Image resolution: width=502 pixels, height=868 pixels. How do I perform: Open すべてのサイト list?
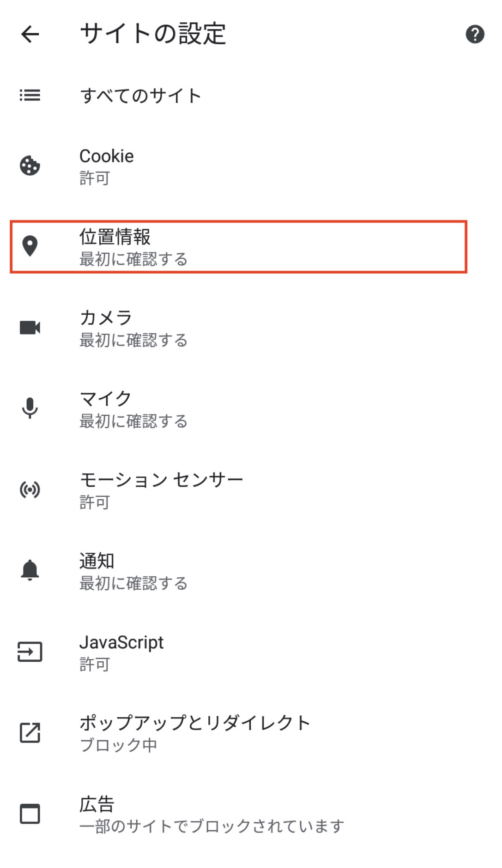click(x=141, y=96)
